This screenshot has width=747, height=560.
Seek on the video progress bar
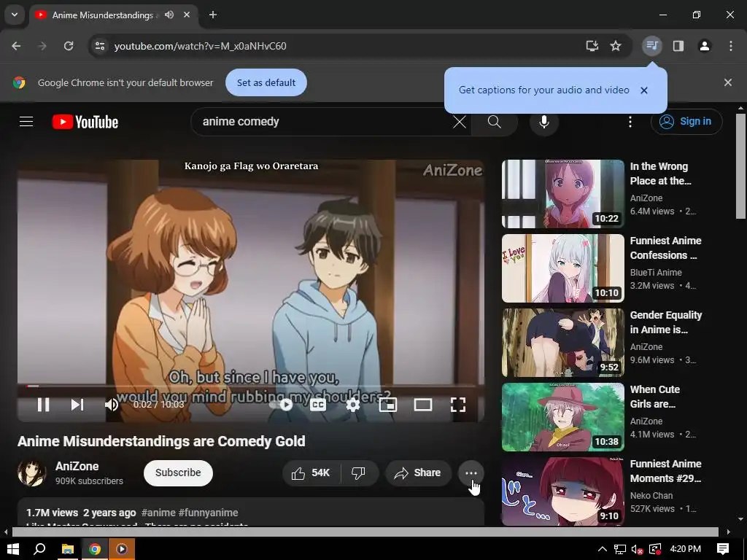[x=251, y=386]
